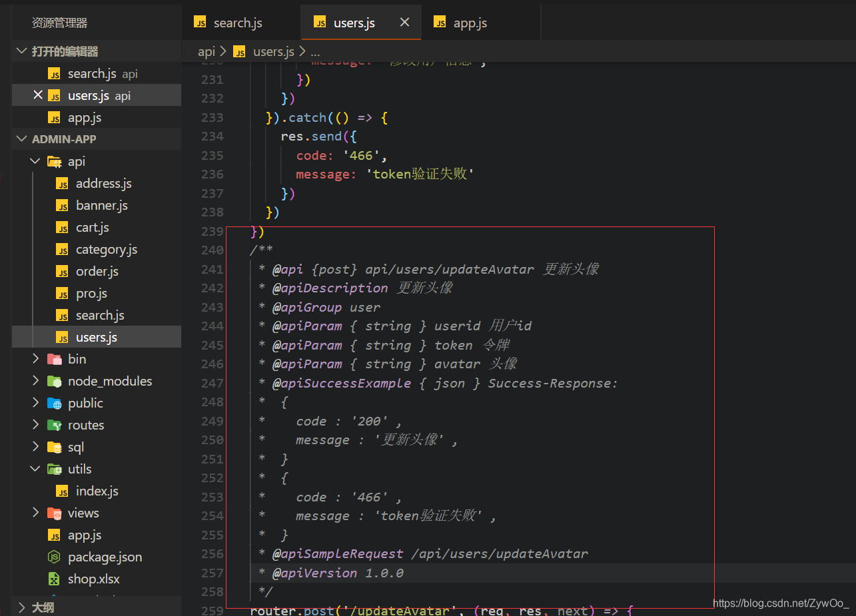This screenshot has height=616, width=856.
Task: Click the @apiSampleRequest /api/users/updateAvatar line
Action: coord(424,553)
